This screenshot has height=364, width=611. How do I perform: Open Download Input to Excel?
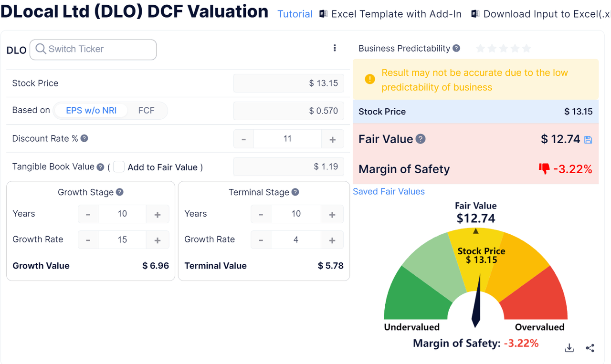539,14
